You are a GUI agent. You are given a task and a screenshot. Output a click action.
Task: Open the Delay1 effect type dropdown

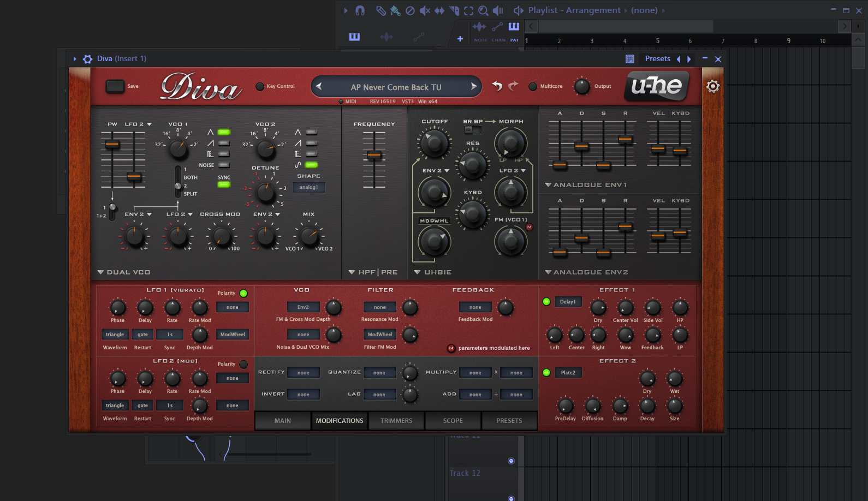[x=568, y=302]
